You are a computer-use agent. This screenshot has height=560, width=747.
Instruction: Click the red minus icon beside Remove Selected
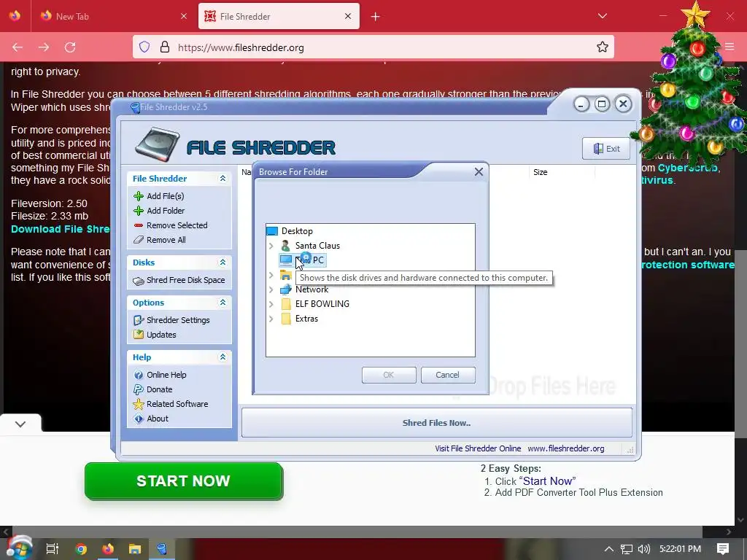[139, 225]
